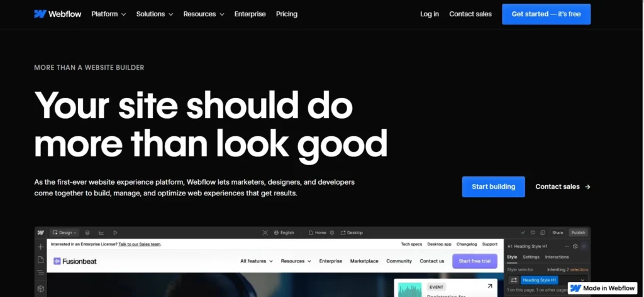This screenshot has width=644, height=297.
Task: Click the arrow beside Contact sales in the hero
Action: click(588, 186)
